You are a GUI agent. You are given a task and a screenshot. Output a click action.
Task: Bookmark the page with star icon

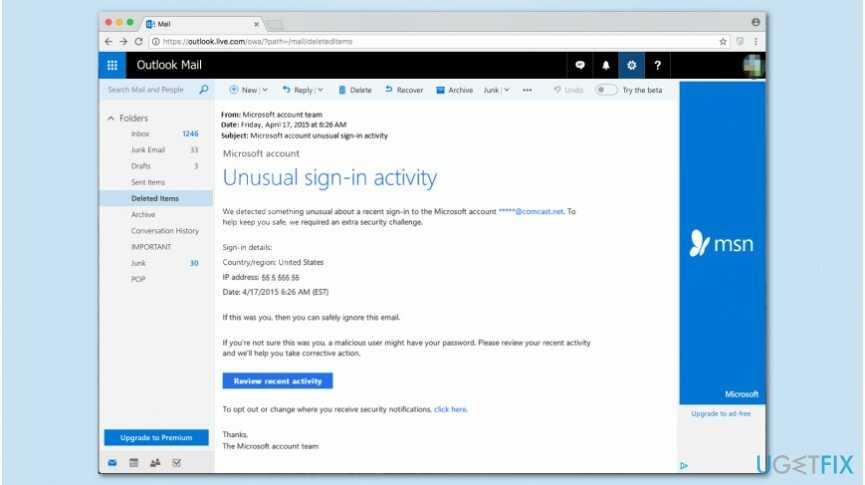pos(723,41)
